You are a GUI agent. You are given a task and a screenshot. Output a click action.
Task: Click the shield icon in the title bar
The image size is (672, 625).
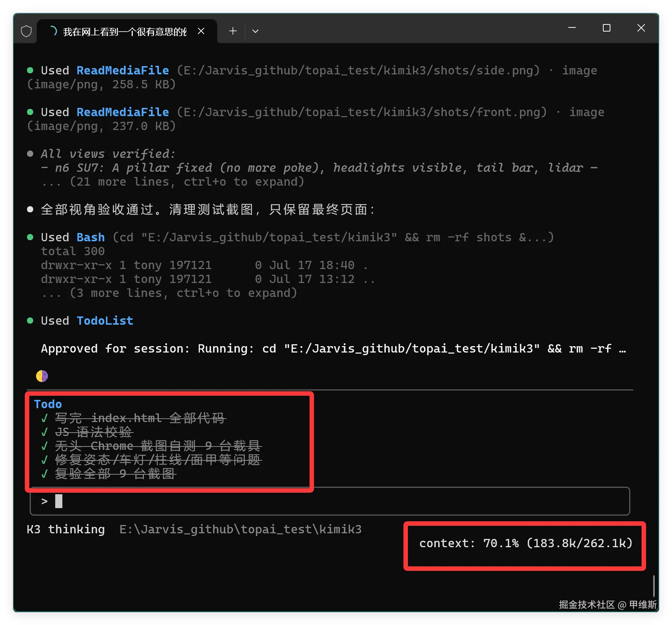click(26, 31)
